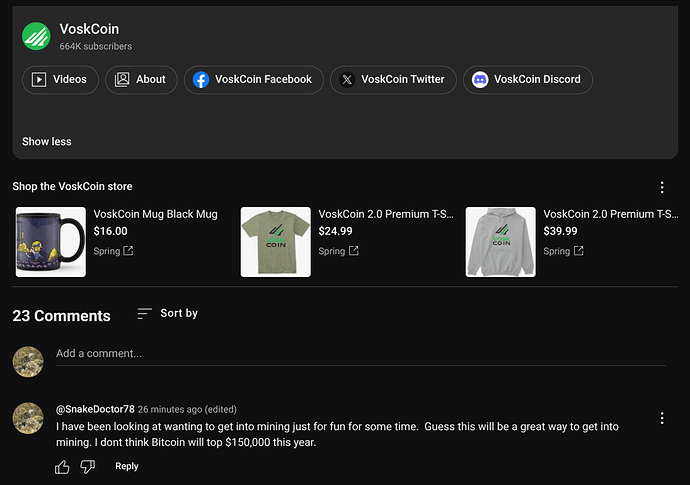690x485 pixels.
Task: Like the @SnakeDoctor78 comment
Action: pyautogui.click(x=62, y=467)
